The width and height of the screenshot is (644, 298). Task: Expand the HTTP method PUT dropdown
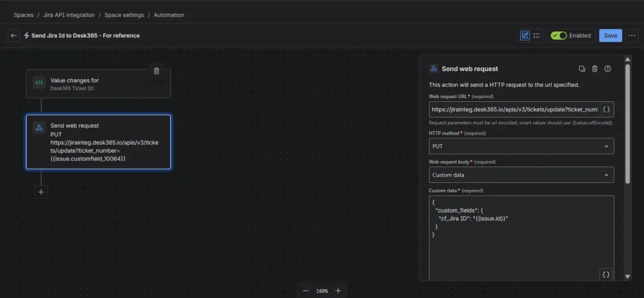521,146
